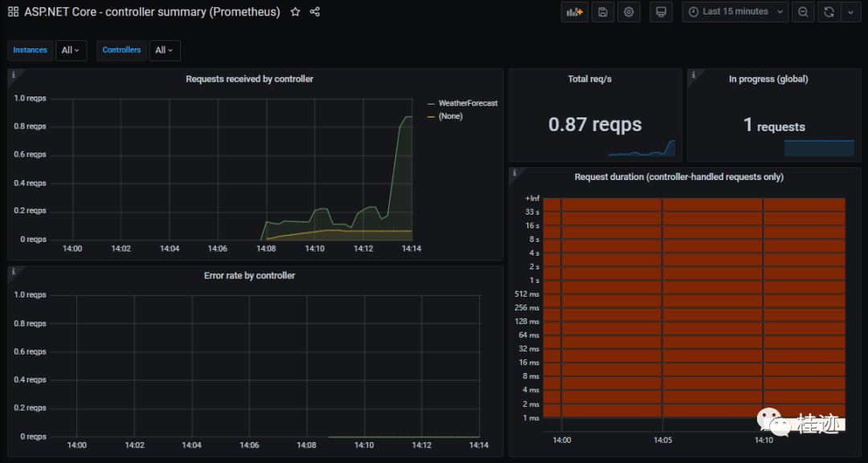Click the 1 requests stat value
The width and height of the screenshot is (868, 463).
[x=774, y=125]
